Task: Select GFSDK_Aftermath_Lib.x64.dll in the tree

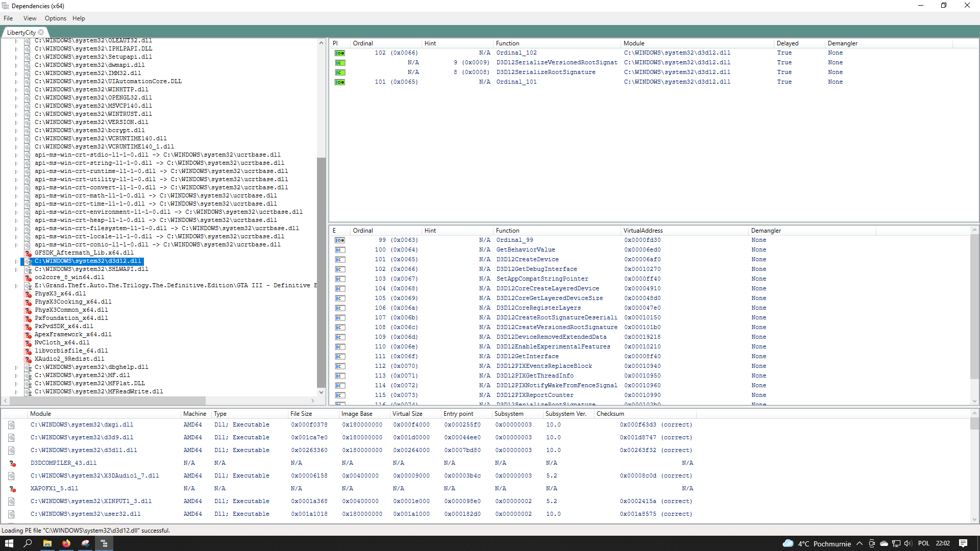Action: [x=84, y=253]
